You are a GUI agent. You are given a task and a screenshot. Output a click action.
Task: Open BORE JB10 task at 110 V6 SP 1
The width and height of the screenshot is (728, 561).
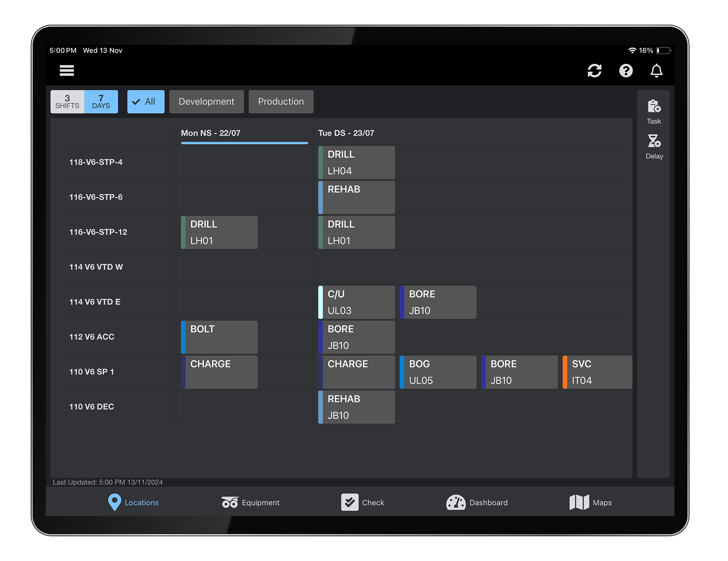pos(520,372)
